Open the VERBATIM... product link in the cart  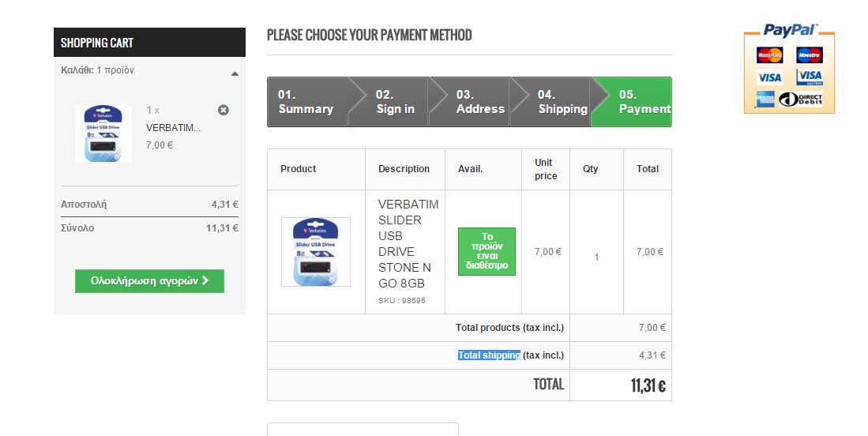(x=173, y=128)
